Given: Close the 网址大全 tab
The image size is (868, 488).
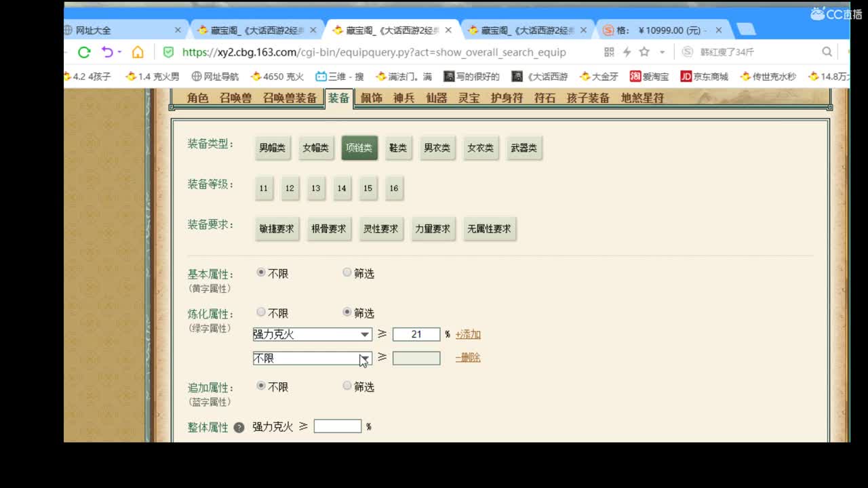Looking at the screenshot, I should [x=178, y=30].
